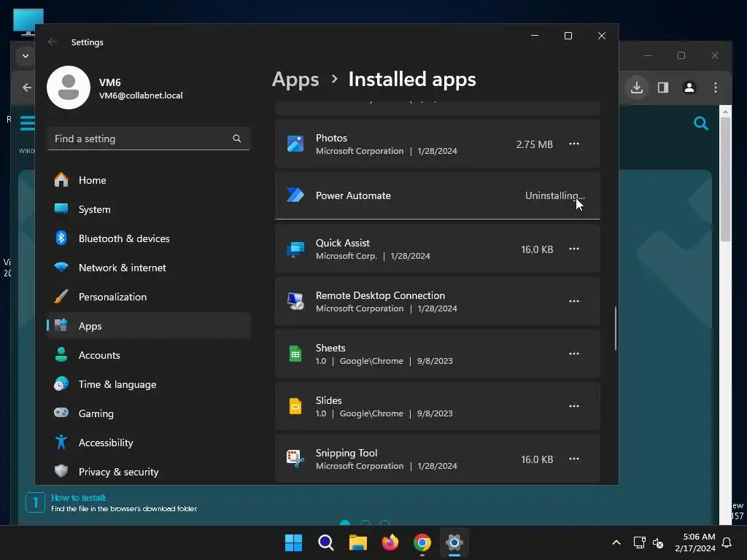Click the Chrome back arrow button
The width and height of the screenshot is (747, 560).
point(27,87)
